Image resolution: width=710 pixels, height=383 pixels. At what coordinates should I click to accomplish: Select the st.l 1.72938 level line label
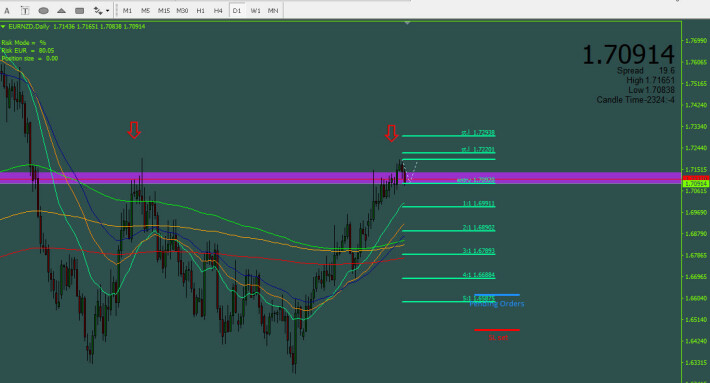[478, 133]
